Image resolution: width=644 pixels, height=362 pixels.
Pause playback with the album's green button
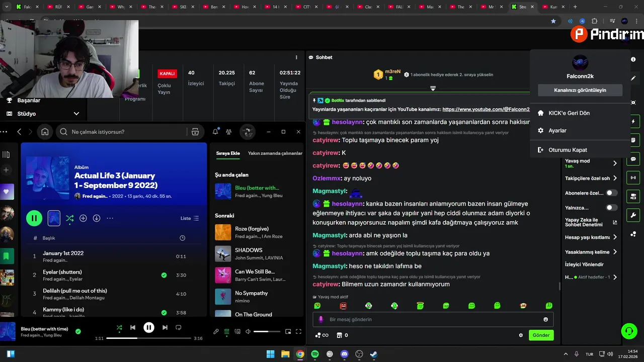pos(34,218)
